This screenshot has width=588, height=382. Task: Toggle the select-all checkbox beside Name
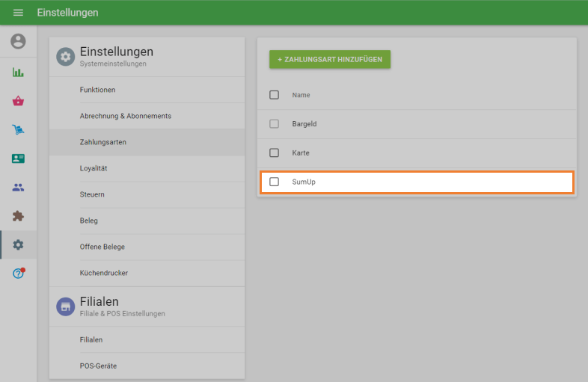point(274,95)
